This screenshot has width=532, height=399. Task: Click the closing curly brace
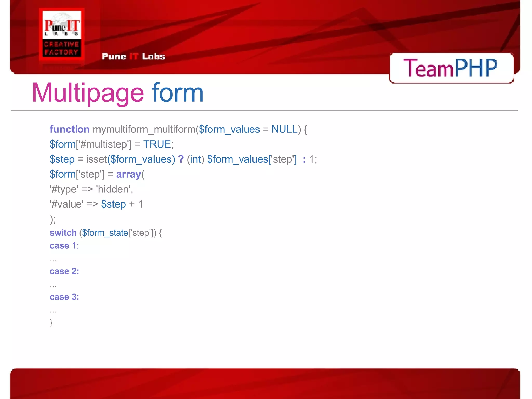pos(51,323)
